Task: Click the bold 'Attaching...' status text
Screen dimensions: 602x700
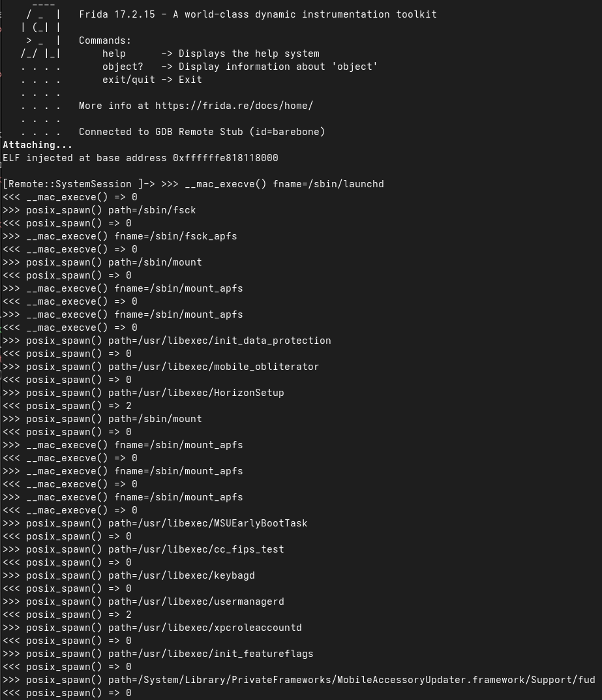Action: 37,145
